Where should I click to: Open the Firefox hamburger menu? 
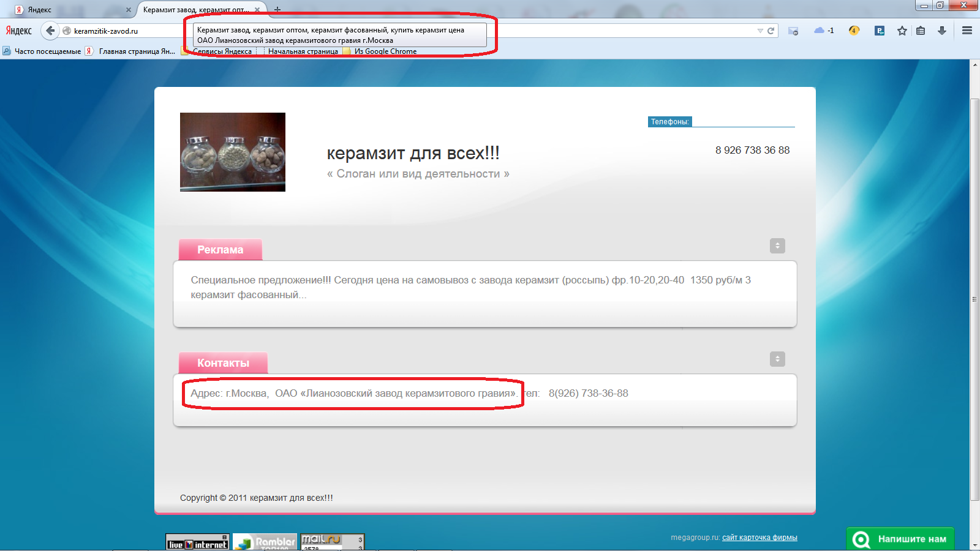(x=967, y=31)
